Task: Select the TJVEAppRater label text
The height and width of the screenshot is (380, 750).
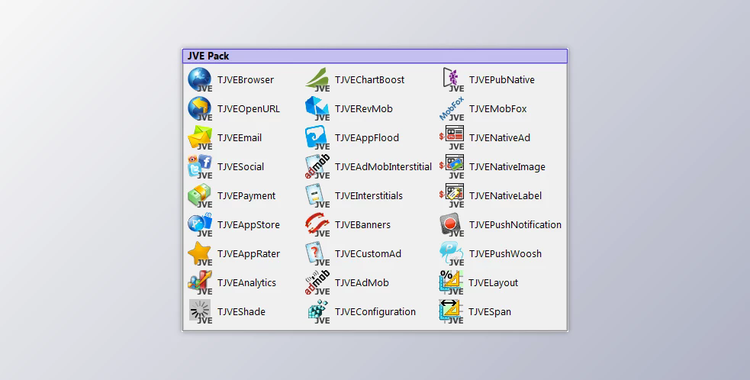Action: pos(248,254)
